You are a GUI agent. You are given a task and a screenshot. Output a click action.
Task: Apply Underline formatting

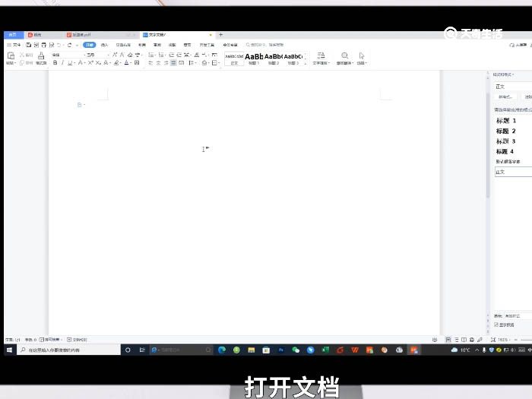(70, 63)
